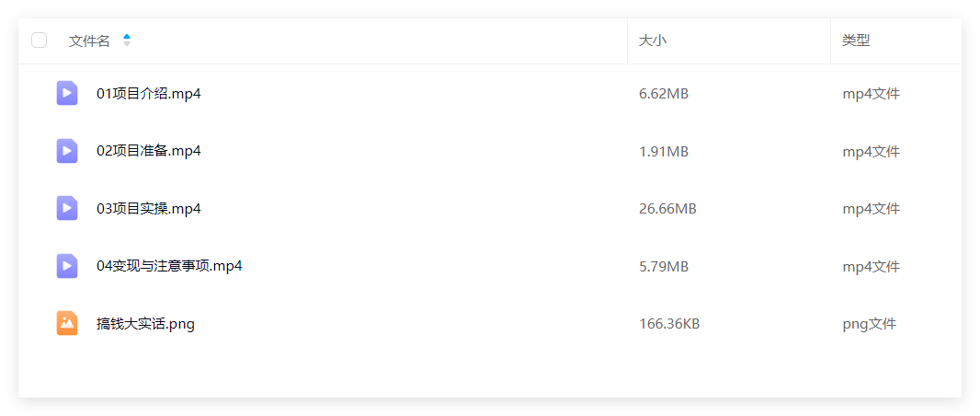Open the file 03项目实操.mp4

(x=149, y=208)
